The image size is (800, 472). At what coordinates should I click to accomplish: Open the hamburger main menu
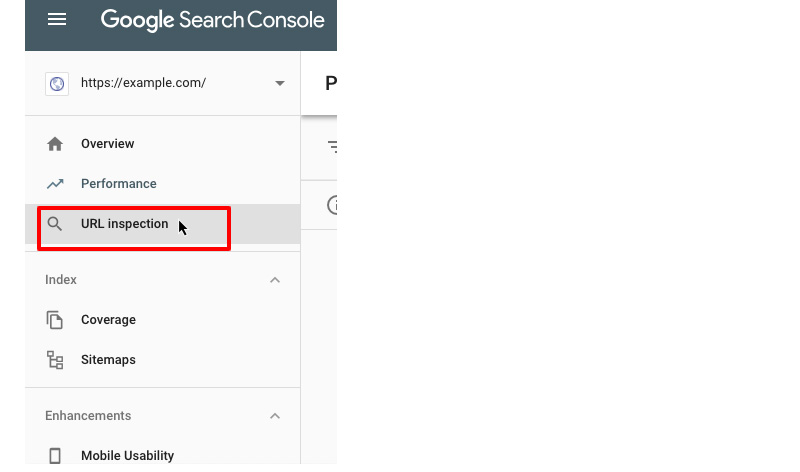click(57, 20)
